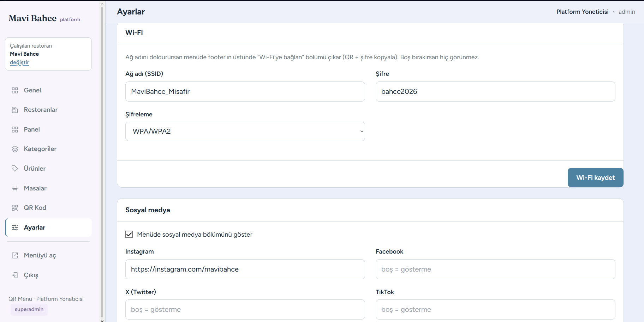644x322 pixels.
Task: Click the Menüyü aç external link icon
Action: tap(15, 255)
